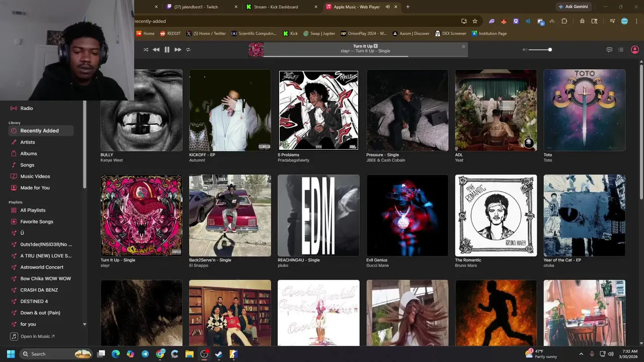Skip to the previous track
The height and width of the screenshot is (362, 644).
tap(156, 50)
